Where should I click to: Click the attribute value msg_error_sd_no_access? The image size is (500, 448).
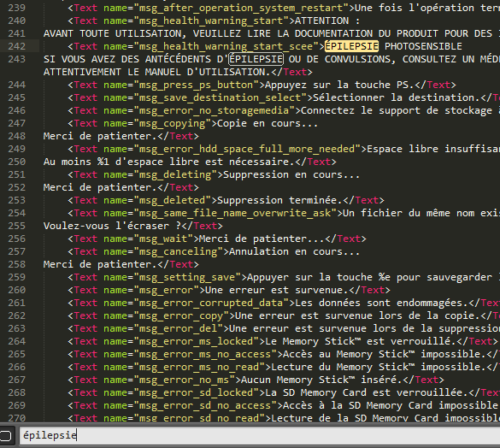pyautogui.click(x=205, y=405)
